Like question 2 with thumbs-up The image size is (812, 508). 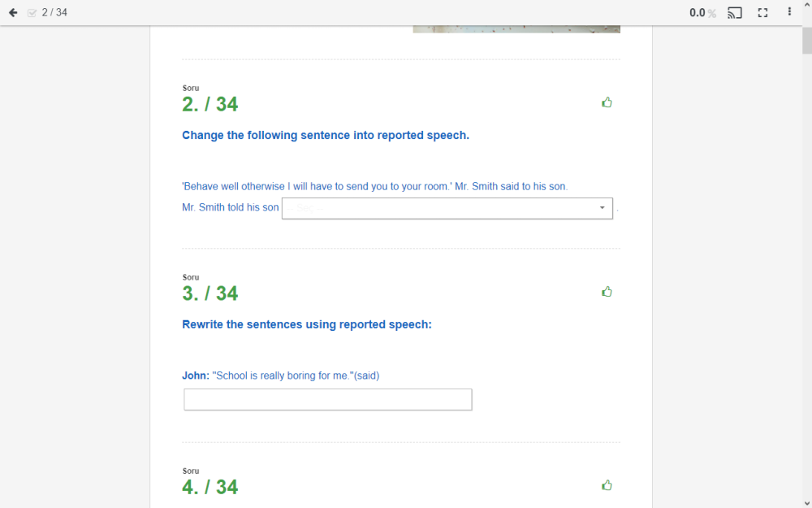tap(607, 102)
